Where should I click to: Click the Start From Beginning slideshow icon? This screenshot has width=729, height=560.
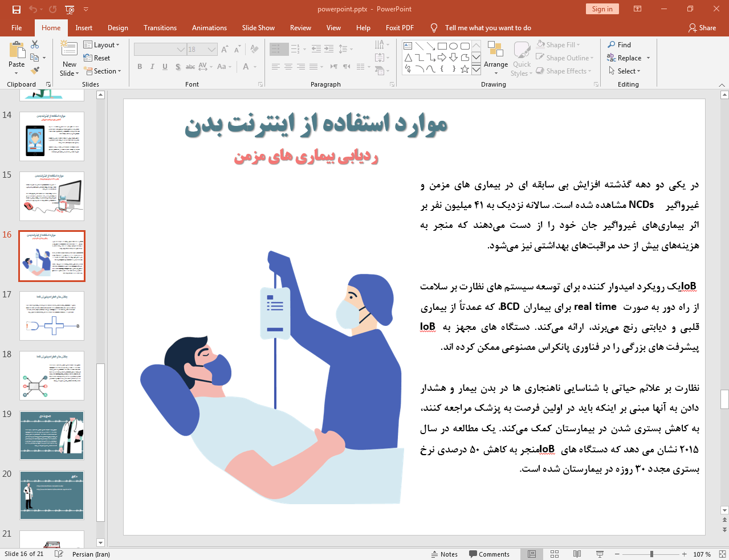70,9
